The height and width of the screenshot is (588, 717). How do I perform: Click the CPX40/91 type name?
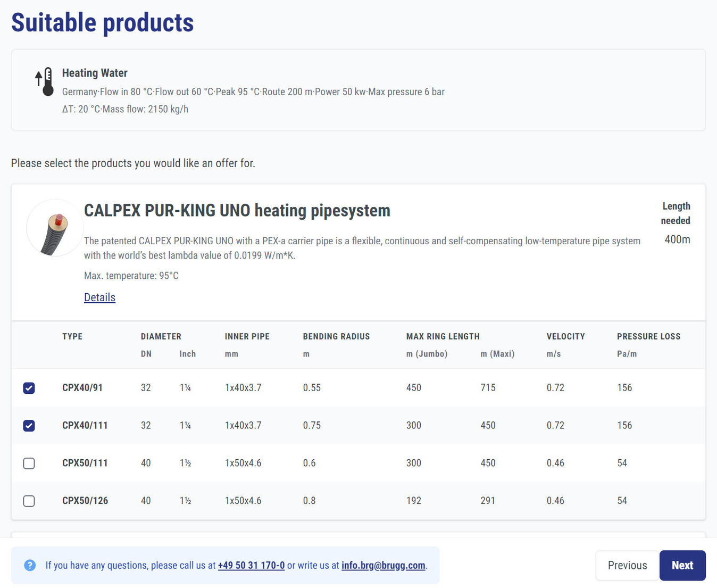point(82,388)
